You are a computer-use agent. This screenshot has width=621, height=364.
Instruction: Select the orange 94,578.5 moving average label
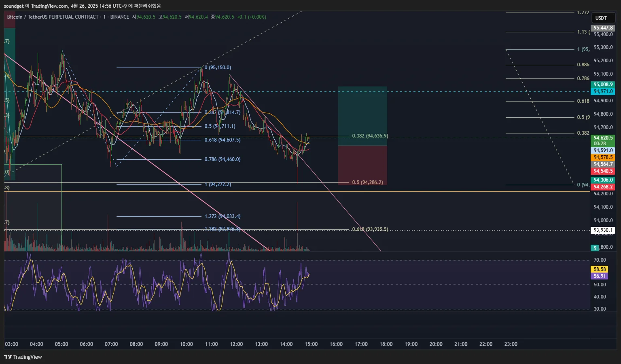pos(603,157)
